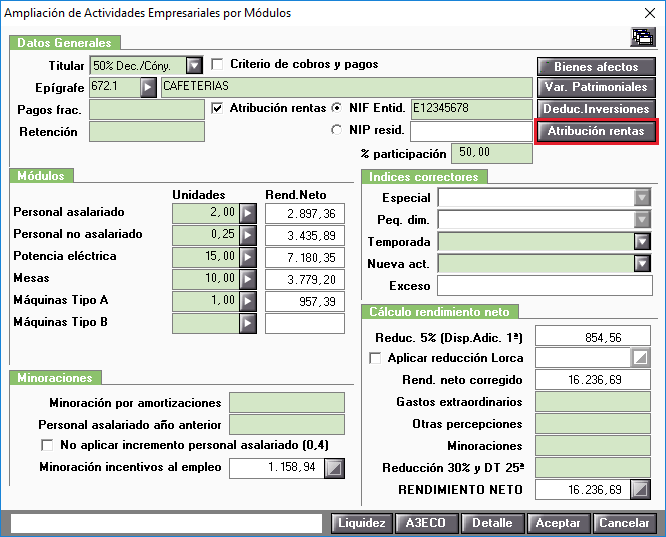Click Personal no asalariado units 0,25
Viewport: 666px width, 537px height.
[206, 235]
